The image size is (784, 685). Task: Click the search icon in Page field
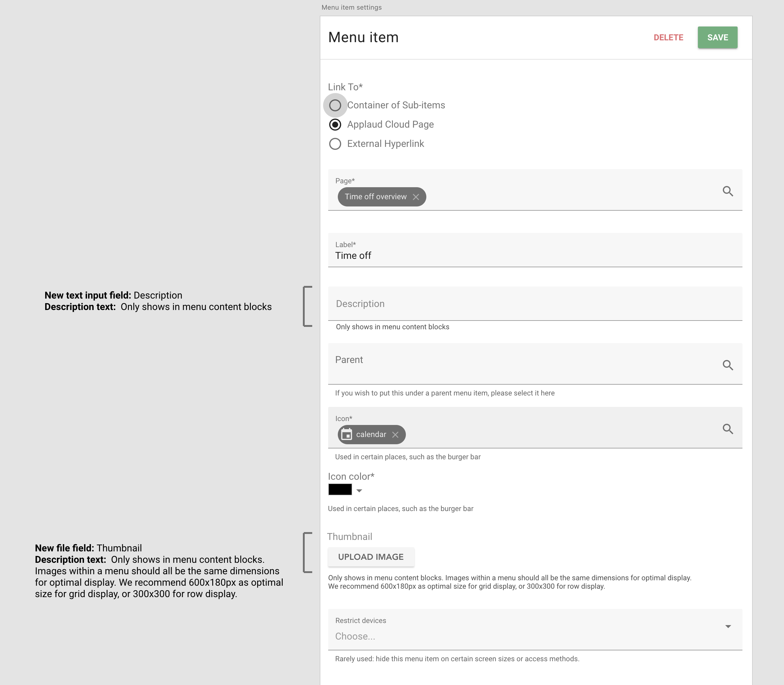(727, 191)
